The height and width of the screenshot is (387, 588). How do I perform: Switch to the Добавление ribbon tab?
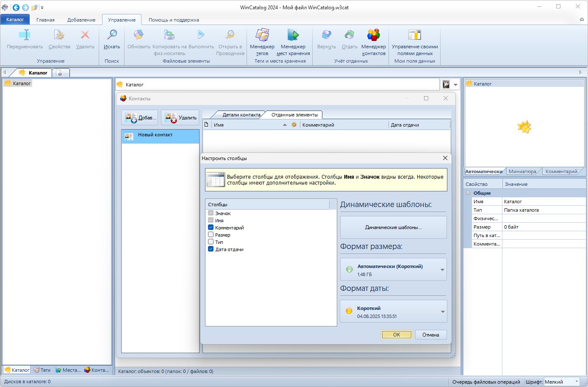click(x=81, y=20)
